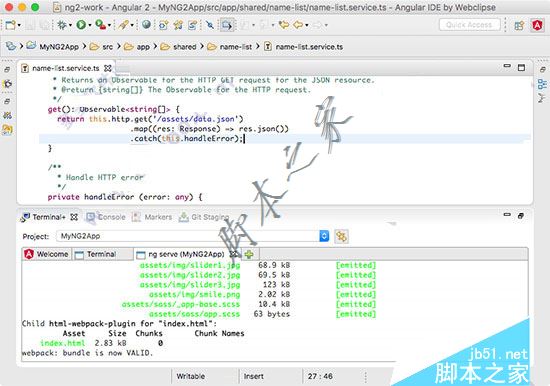Viewport: 550px width, 386px height.
Task: Restore the top left minimized view stack
Action: [x=7, y=69]
